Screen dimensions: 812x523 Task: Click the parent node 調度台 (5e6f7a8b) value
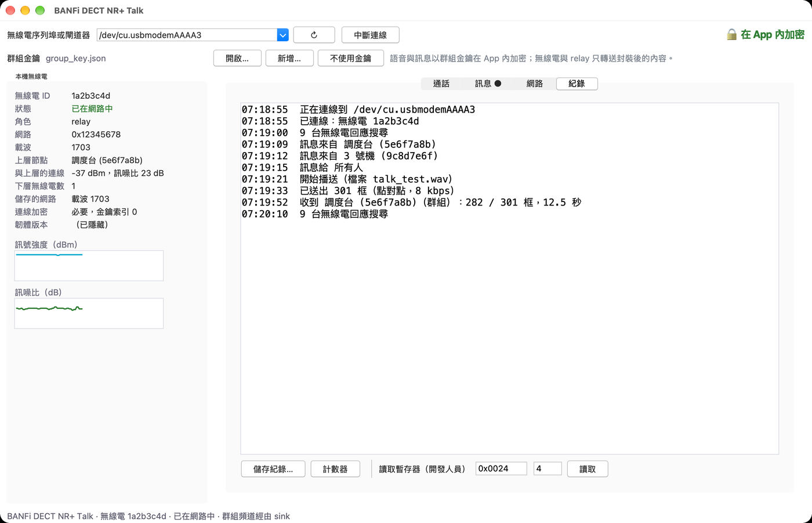tap(107, 160)
